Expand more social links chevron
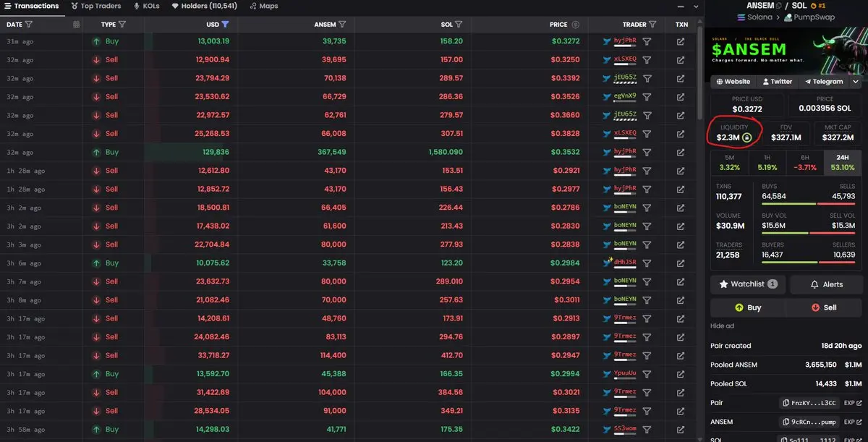 (856, 82)
